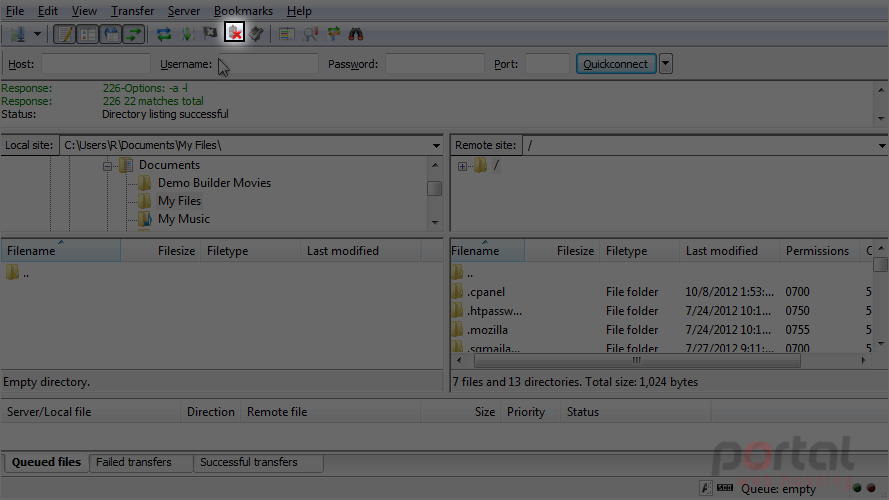Click the Password input field

435,64
